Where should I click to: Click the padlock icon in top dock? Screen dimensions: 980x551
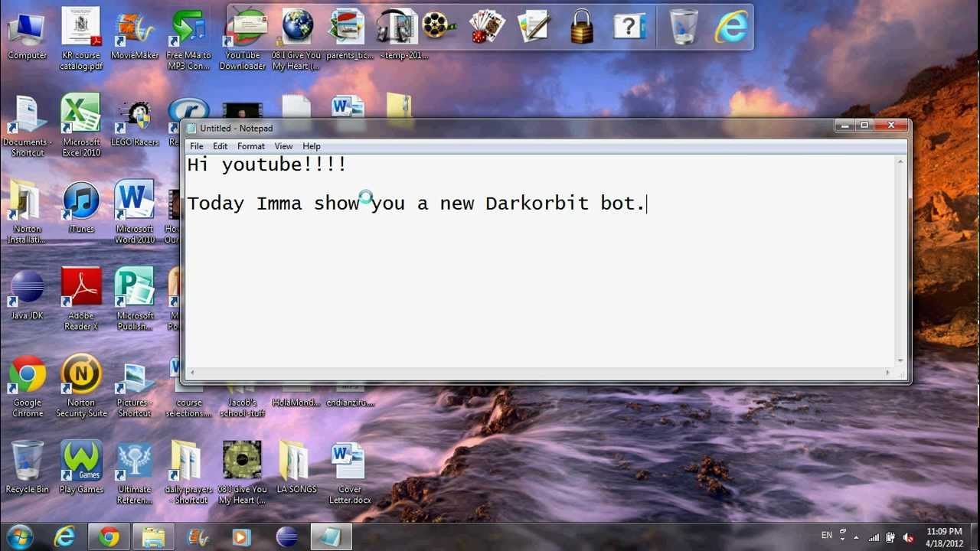coord(582,26)
